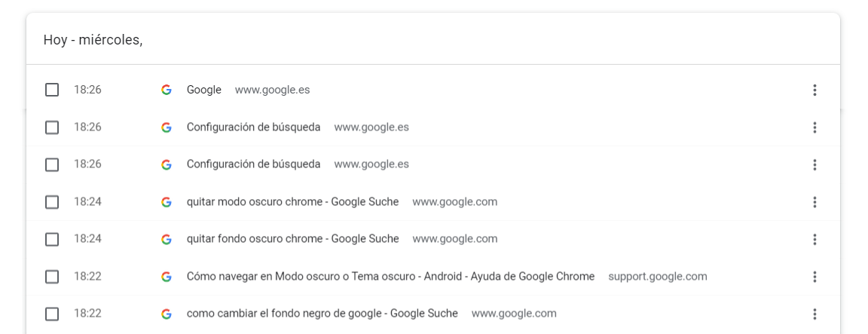This screenshot has height=334, width=868.
Task: Open 'Cómo navegar en Modo oscuro' help link
Action: pyautogui.click(x=390, y=277)
